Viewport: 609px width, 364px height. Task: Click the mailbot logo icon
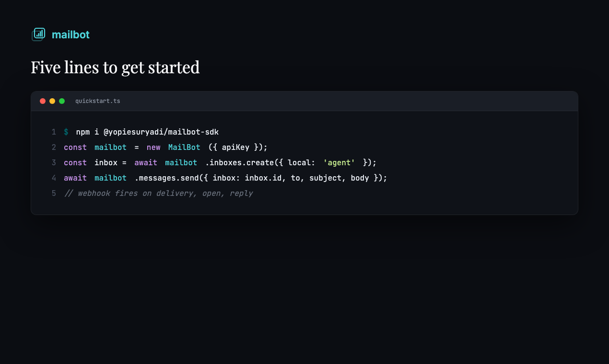38,34
